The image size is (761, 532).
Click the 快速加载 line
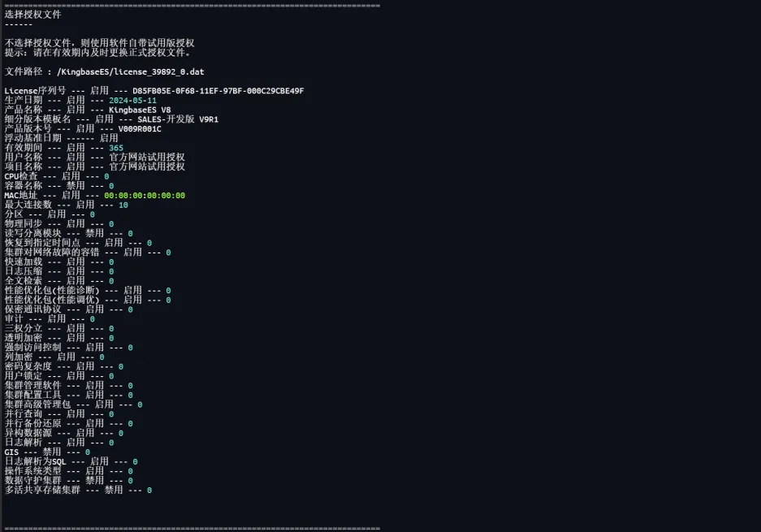point(59,262)
